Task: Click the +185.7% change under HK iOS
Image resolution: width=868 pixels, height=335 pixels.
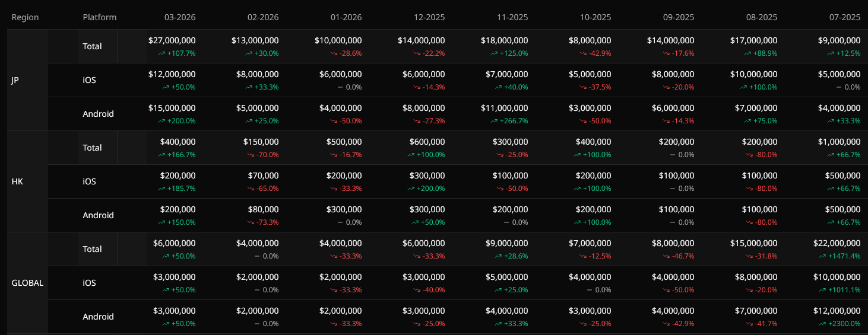Action: 177,189
